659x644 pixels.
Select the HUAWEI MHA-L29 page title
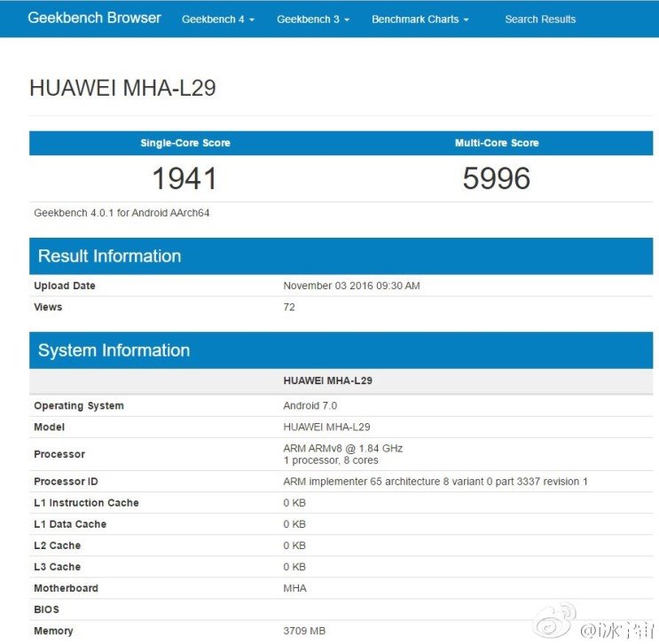click(x=122, y=88)
